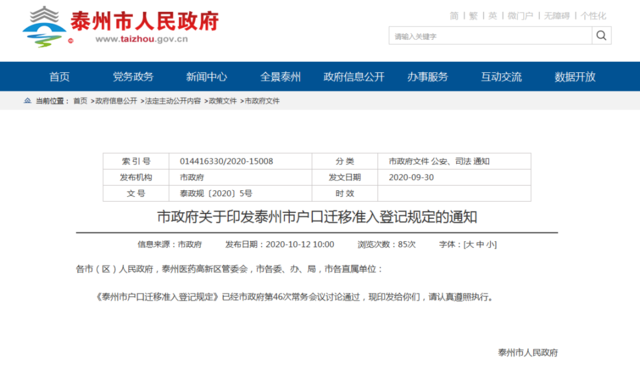640x370 pixels.
Task: Open the 党务政务 navigation menu
Action: click(133, 77)
